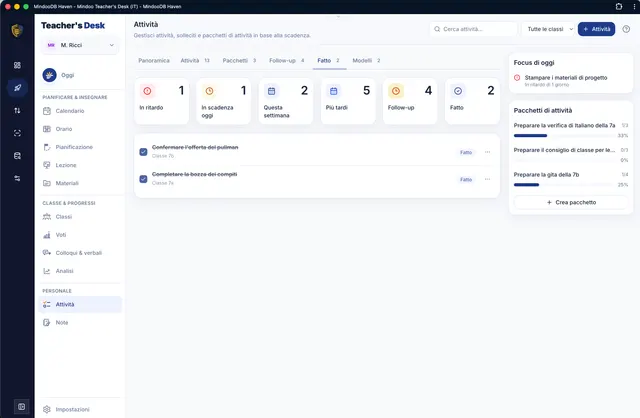This screenshot has height=418, width=640.
Task: Select the rocket icon in dark rail
Action: click(17, 88)
